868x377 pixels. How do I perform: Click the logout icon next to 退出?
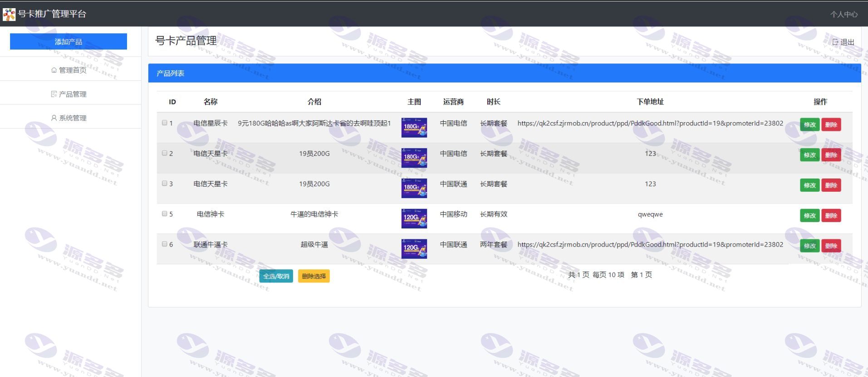(835, 42)
